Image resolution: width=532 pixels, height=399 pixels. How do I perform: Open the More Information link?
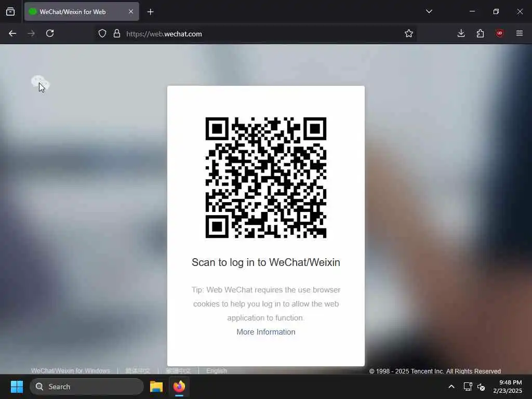pyautogui.click(x=266, y=332)
